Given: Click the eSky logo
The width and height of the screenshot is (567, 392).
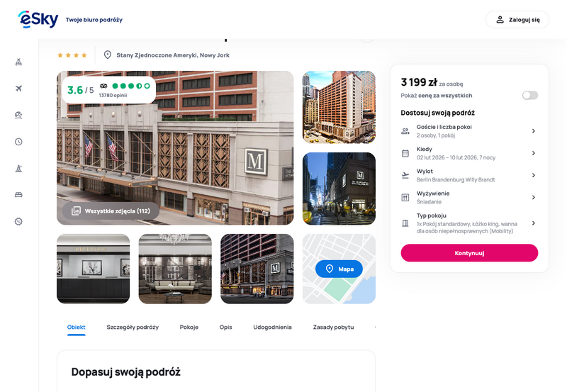Looking at the screenshot, I should pyautogui.click(x=38, y=19).
